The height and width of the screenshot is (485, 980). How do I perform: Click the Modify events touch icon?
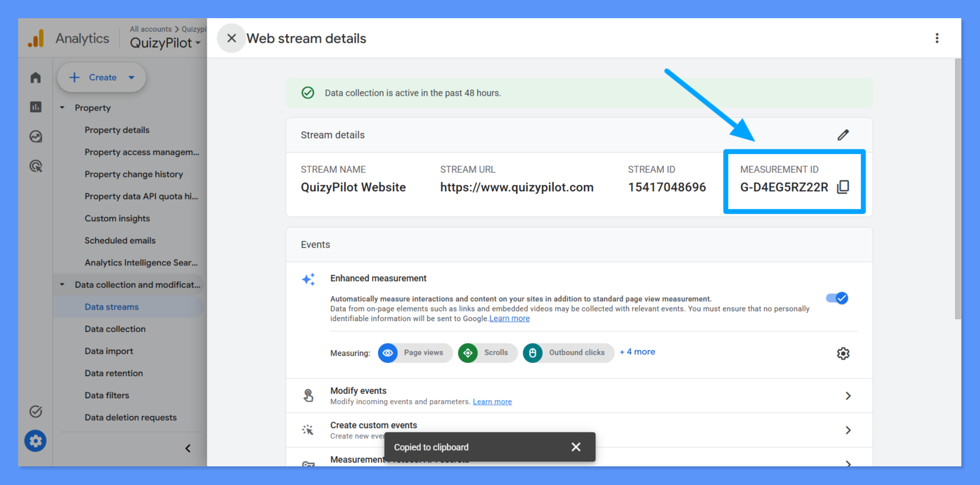[308, 396]
